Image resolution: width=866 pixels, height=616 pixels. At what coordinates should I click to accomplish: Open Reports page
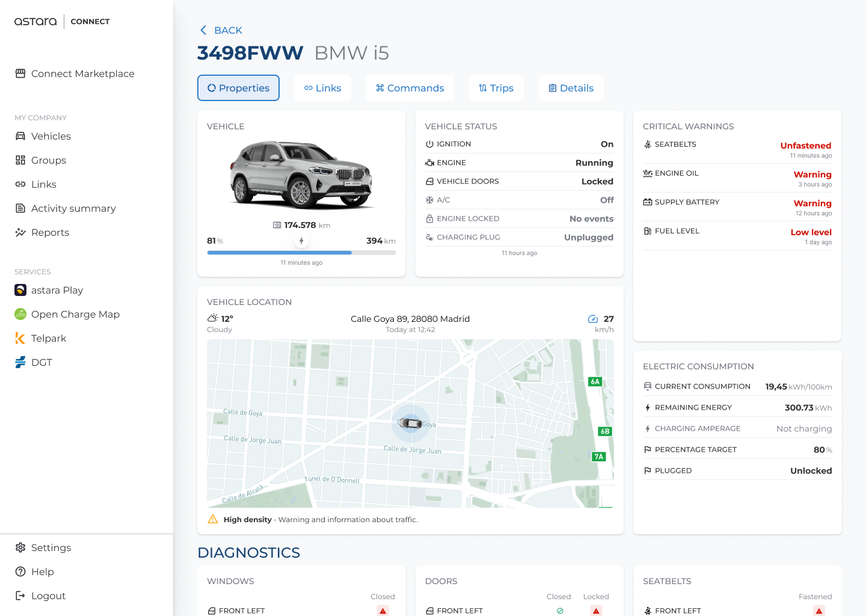[50, 232]
